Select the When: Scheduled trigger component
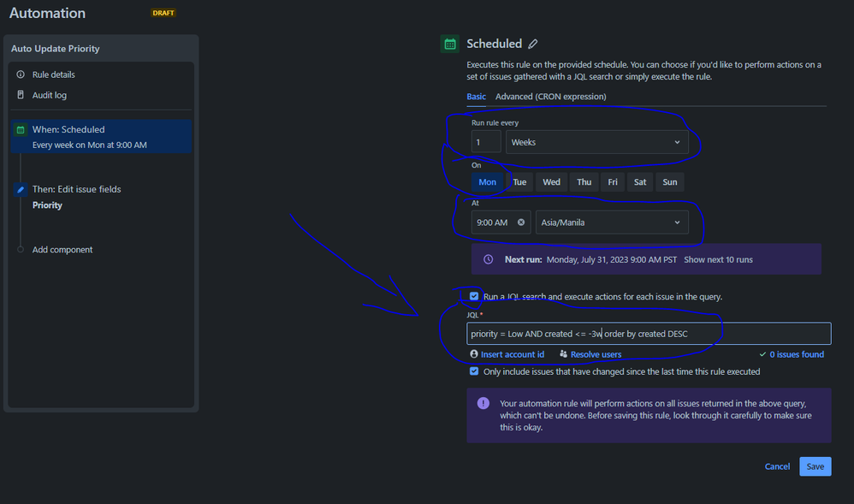 (101, 137)
